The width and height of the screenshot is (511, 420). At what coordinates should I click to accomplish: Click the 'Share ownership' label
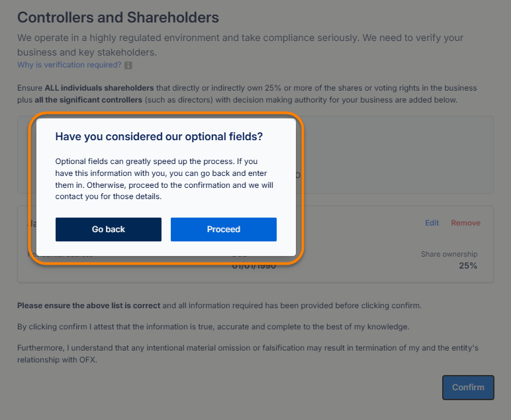pyautogui.click(x=449, y=254)
